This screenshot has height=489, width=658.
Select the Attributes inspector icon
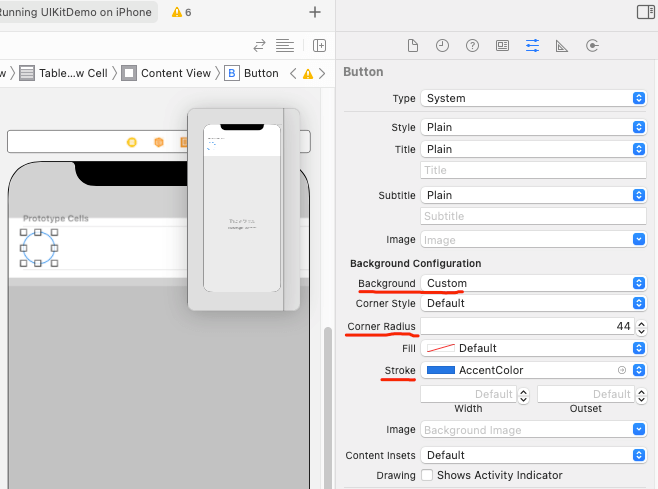(x=532, y=46)
